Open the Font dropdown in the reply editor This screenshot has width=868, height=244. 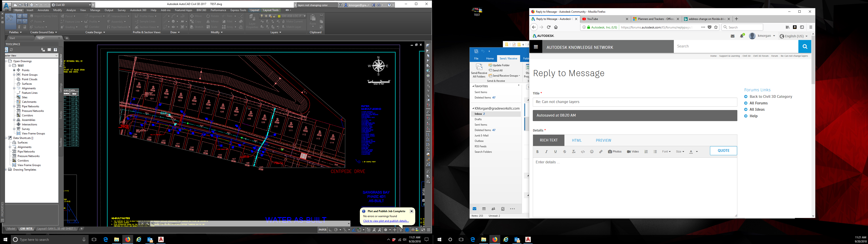(666, 151)
